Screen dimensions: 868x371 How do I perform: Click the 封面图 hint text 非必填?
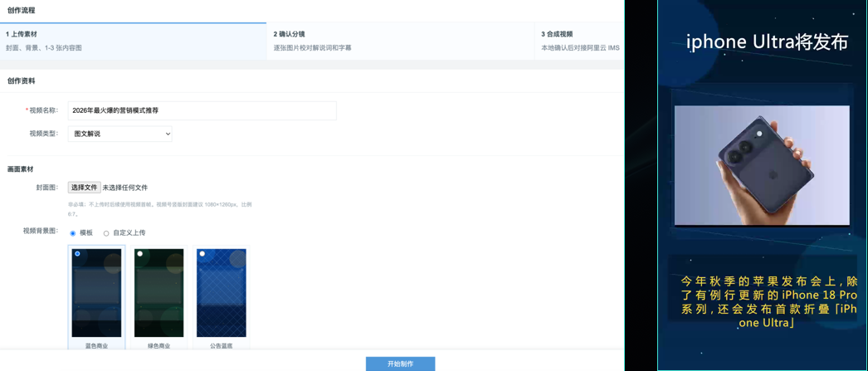click(x=159, y=209)
